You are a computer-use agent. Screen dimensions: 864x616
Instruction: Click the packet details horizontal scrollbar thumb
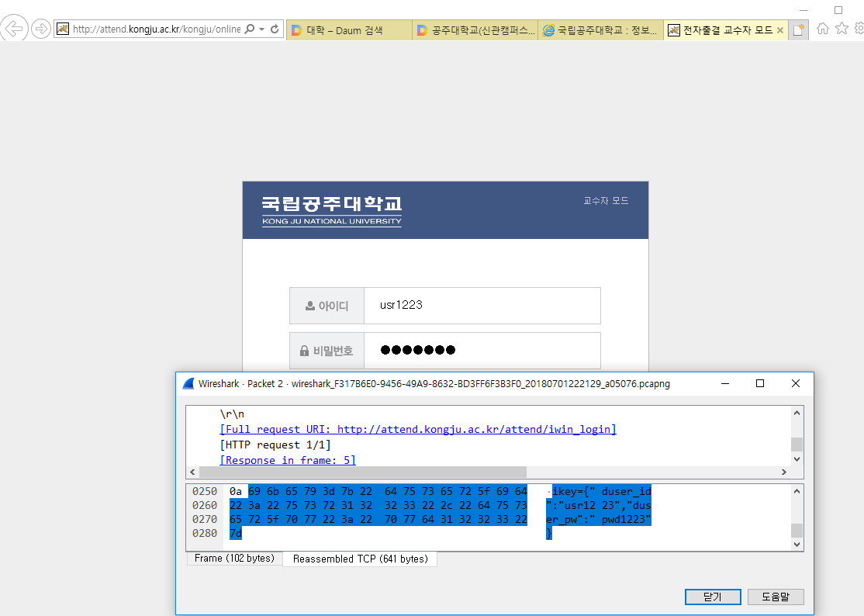[x=362, y=472]
